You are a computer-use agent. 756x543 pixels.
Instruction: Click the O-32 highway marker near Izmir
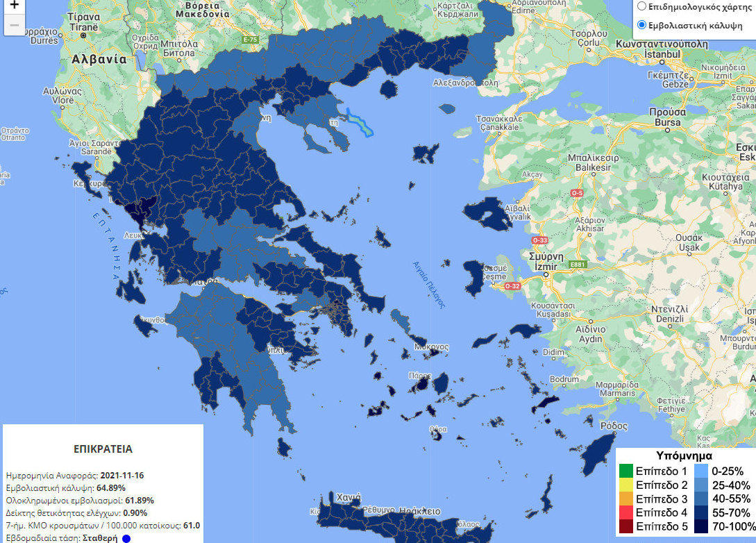[x=512, y=285]
